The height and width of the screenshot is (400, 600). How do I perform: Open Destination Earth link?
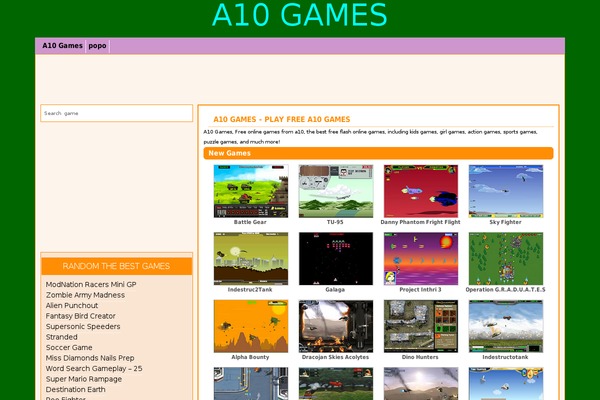pos(75,390)
